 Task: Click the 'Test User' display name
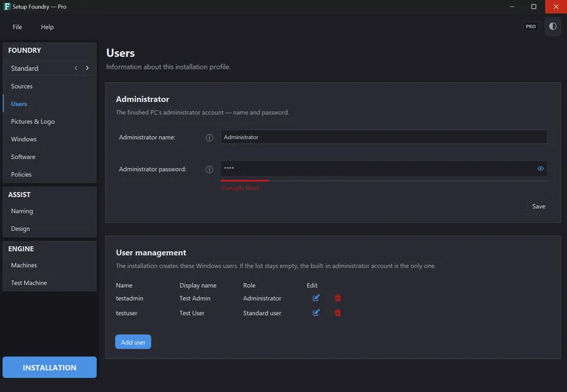coord(191,313)
